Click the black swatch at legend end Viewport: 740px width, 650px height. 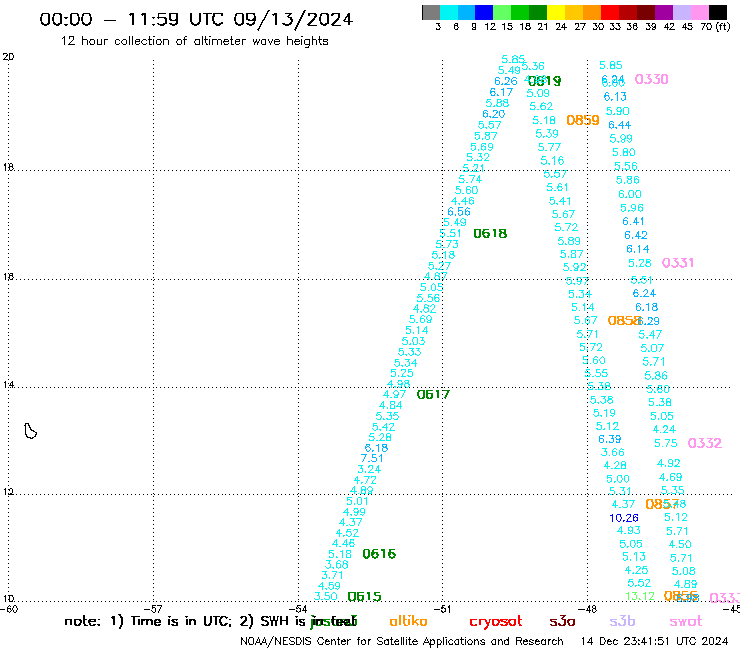[718, 12]
